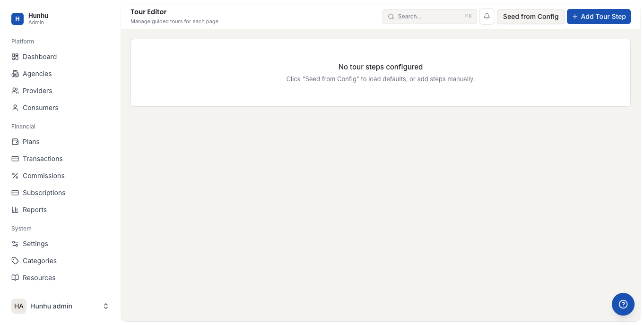Click the Hunhu admin user name
The width and height of the screenshot is (644, 325).
[51, 306]
